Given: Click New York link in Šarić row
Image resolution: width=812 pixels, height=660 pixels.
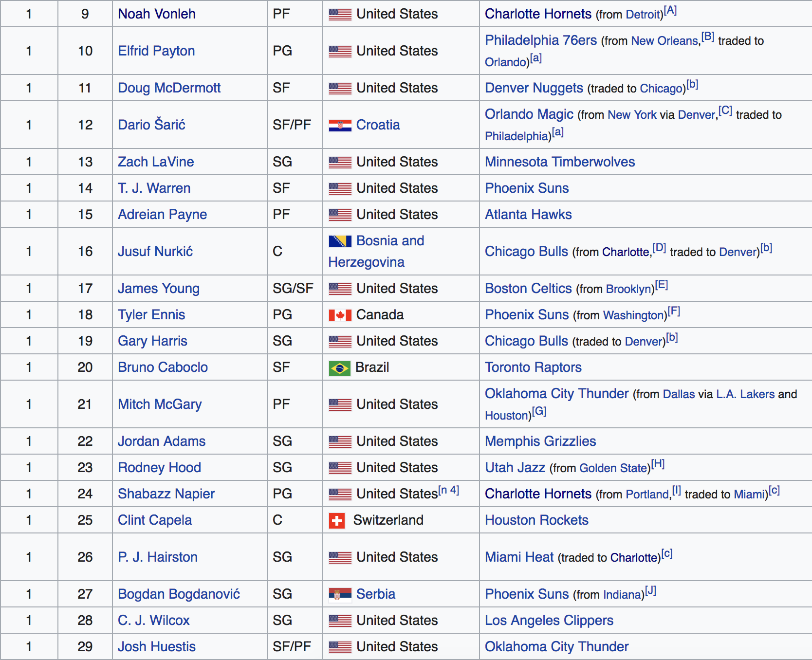Looking at the screenshot, I should pyautogui.click(x=632, y=115).
